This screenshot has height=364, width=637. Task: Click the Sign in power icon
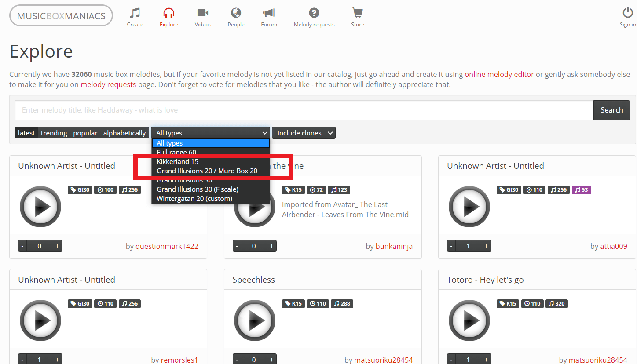[627, 13]
